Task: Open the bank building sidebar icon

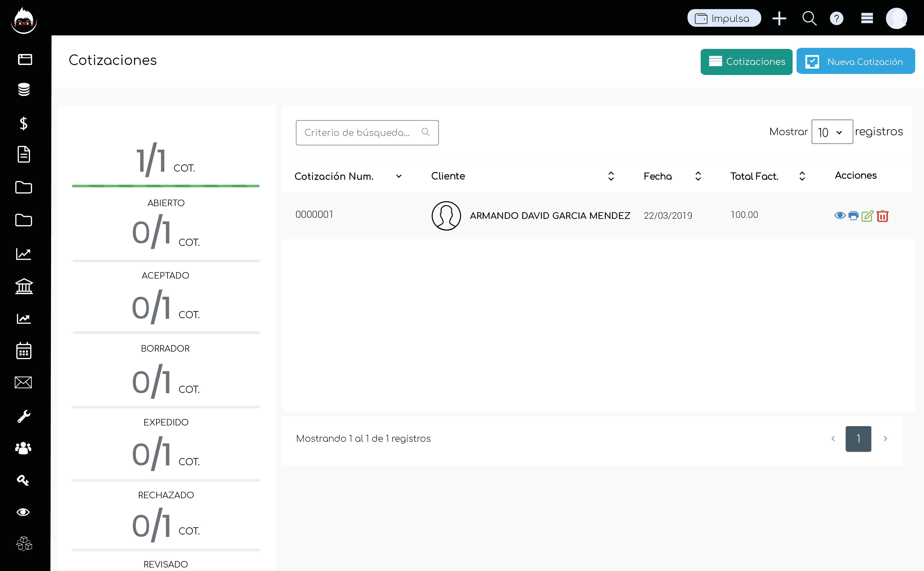Action: click(x=24, y=286)
